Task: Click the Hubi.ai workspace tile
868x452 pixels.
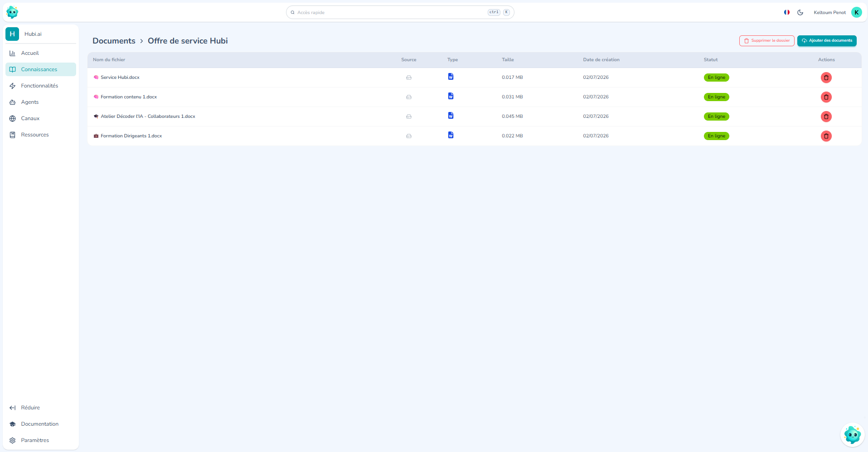Action: (x=41, y=34)
